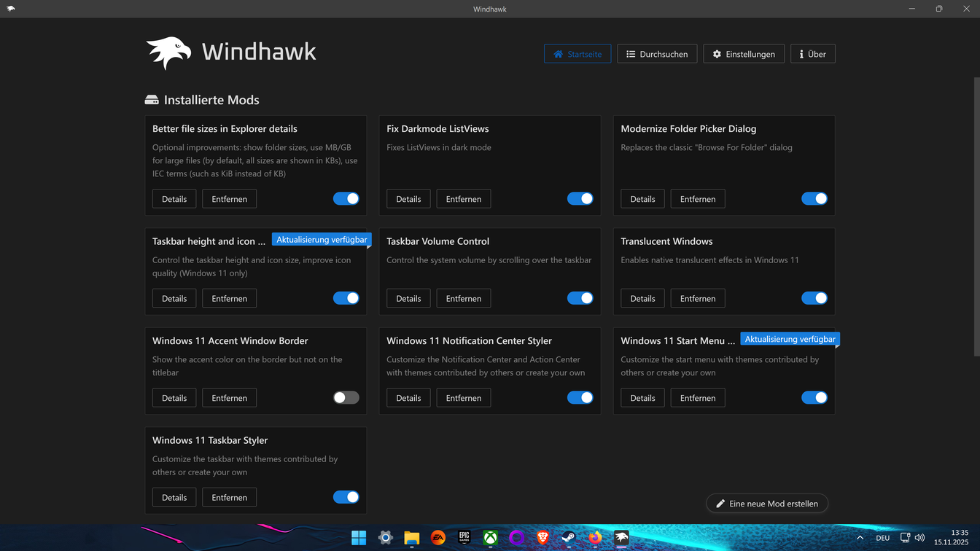
Task: Click Entfernen for Windows 11 Taskbar Styler
Action: 229,497
